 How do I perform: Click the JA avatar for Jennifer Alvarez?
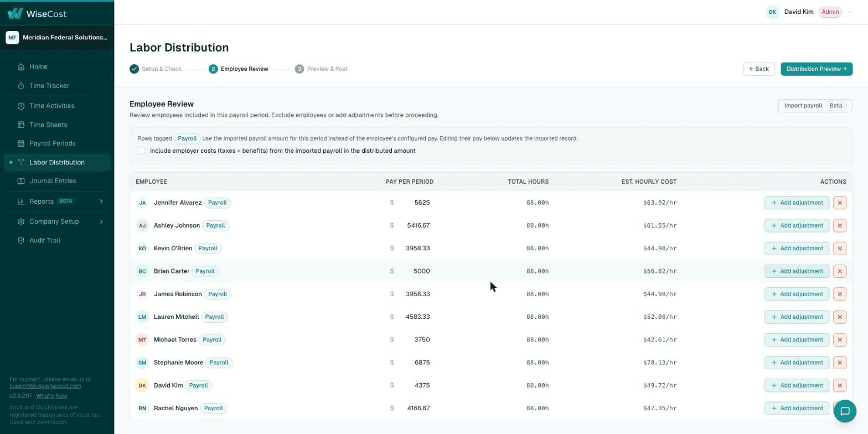point(142,203)
